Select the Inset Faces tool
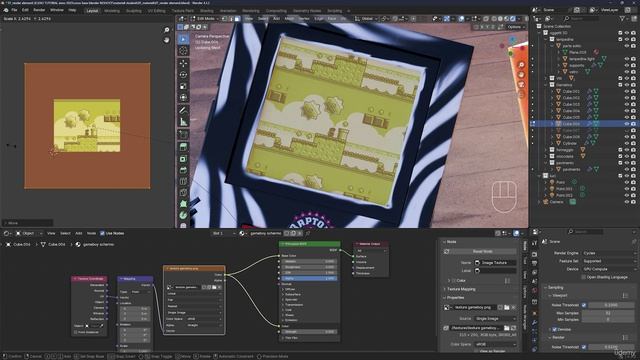 [183, 158]
